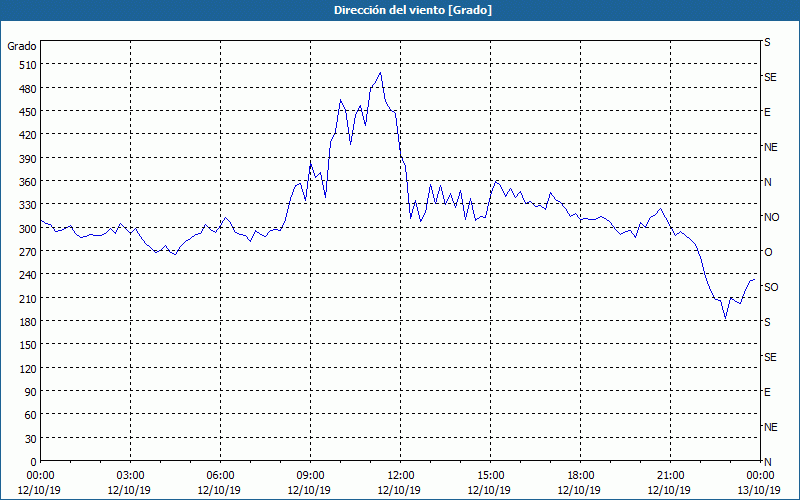Click the 90 degree axis label
800x500 pixels.
click(x=31, y=392)
